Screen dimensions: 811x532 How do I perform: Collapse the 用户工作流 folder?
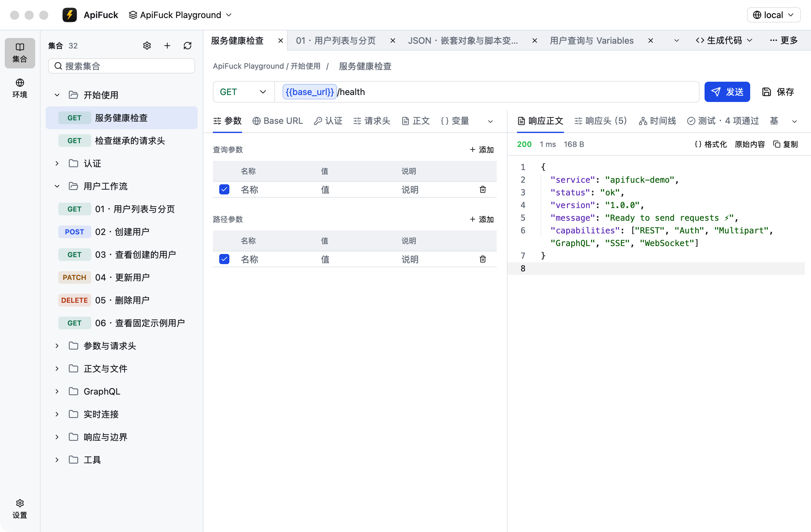click(57, 186)
